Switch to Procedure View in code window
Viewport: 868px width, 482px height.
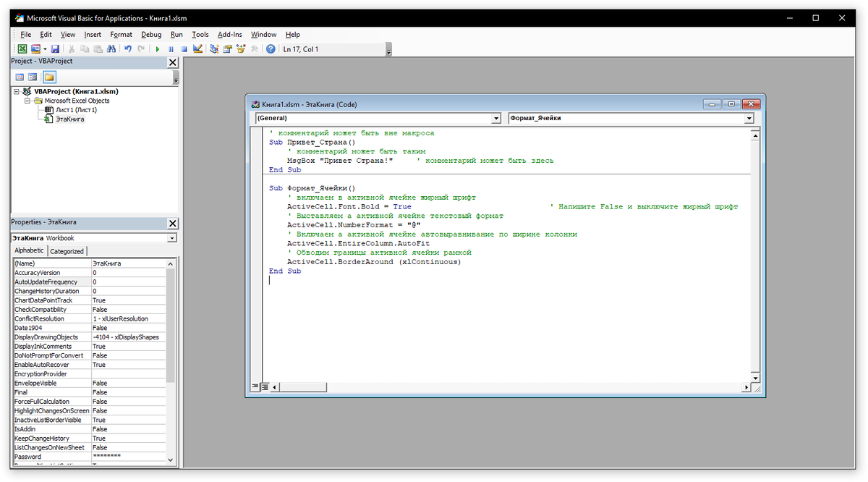[x=255, y=387]
